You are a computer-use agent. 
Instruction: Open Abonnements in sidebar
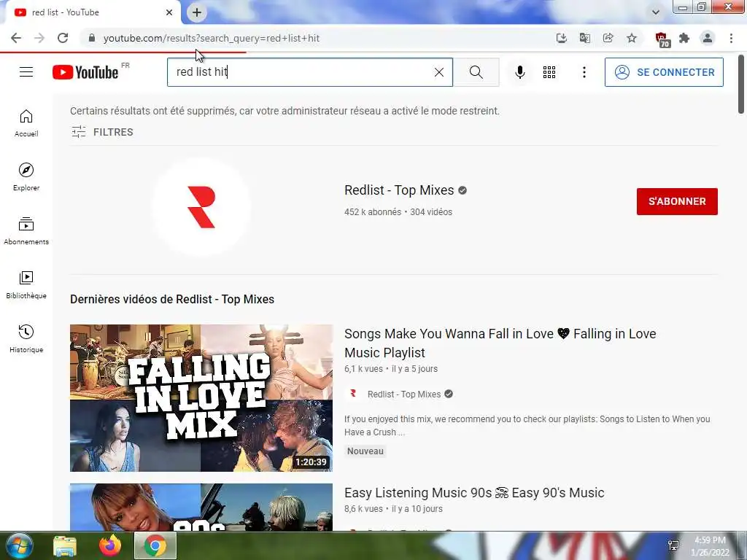(x=26, y=230)
